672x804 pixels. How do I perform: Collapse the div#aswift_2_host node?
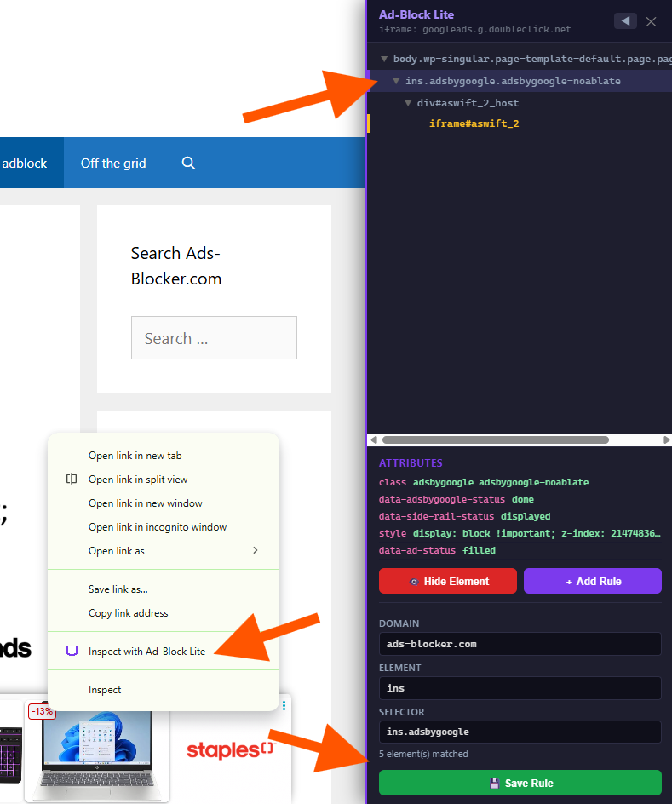(408, 103)
